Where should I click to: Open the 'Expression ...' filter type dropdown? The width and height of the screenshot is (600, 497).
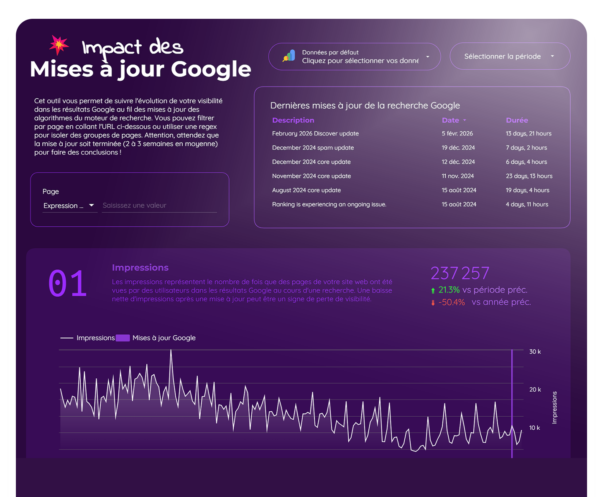[69, 205]
